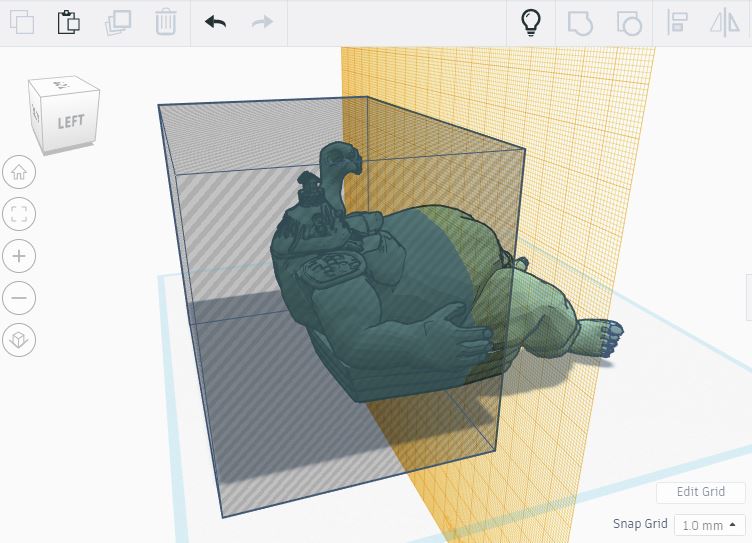Click the Group shapes icon
This screenshot has width=752, height=543.
580,23
